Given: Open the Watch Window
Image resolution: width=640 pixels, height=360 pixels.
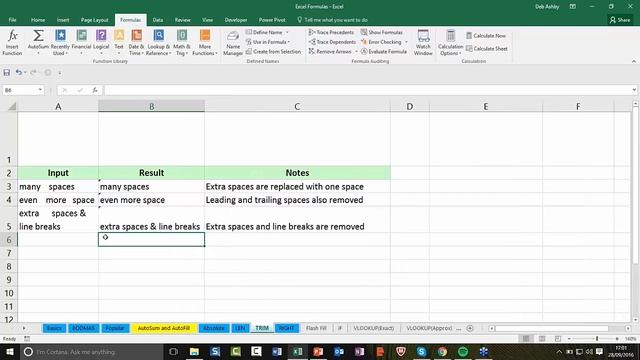Looking at the screenshot, I should coord(423,42).
